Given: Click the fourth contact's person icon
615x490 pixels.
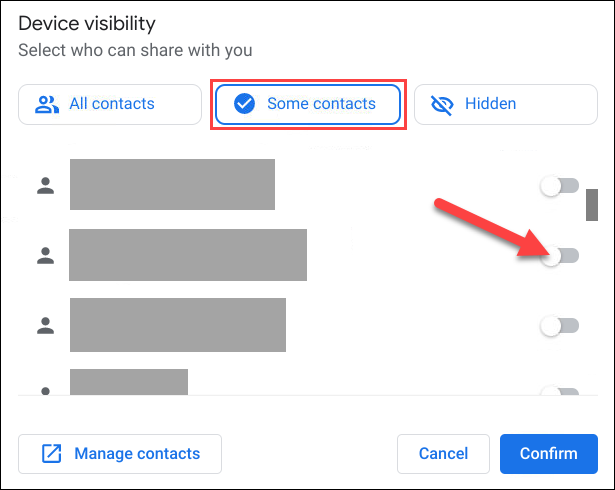Looking at the screenshot, I should 45,390.
